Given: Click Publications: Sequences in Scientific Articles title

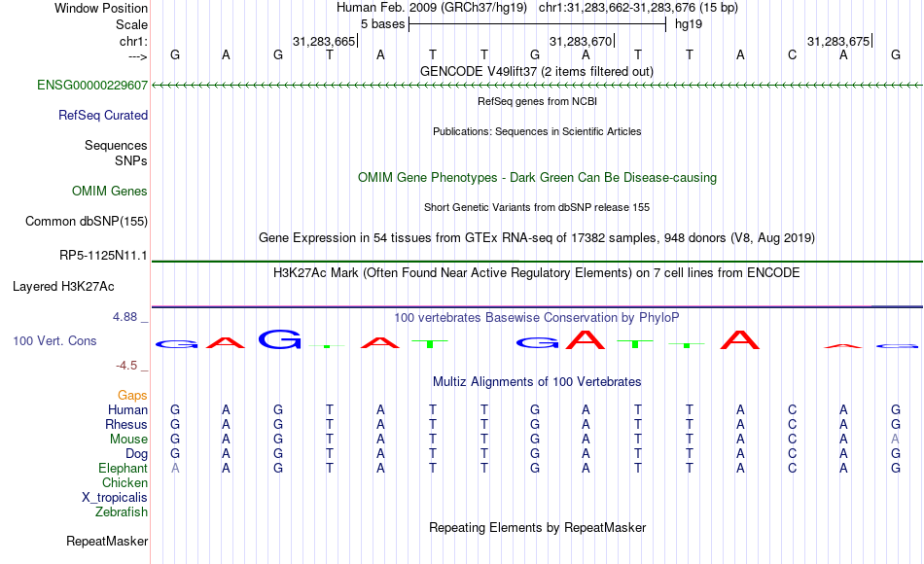Looking at the screenshot, I should 537,131.
